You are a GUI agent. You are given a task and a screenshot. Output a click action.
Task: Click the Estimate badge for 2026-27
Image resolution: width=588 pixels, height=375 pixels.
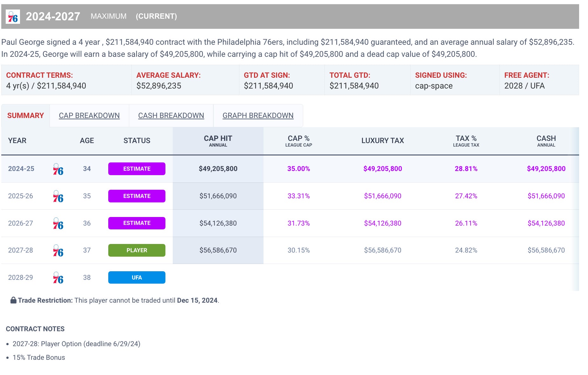click(x=137, y=223)
